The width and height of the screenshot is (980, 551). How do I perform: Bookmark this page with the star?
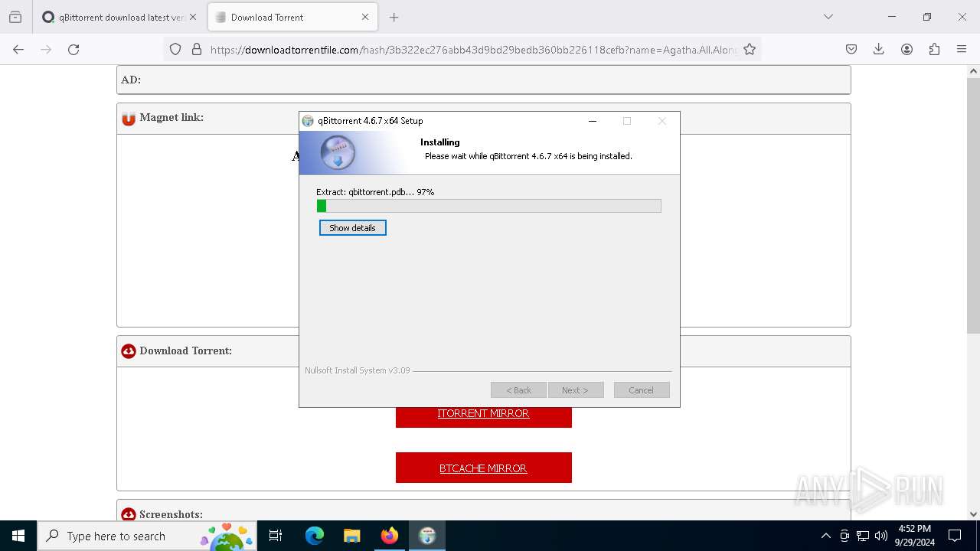click(750, 49)
